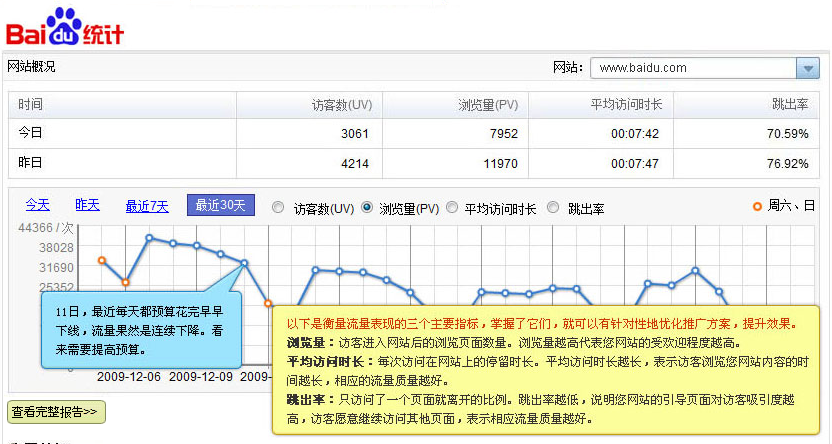This screenshot has height=444, width=832.
Task: Click the orange 周六、日 legend marker
Action: (757, 206)
